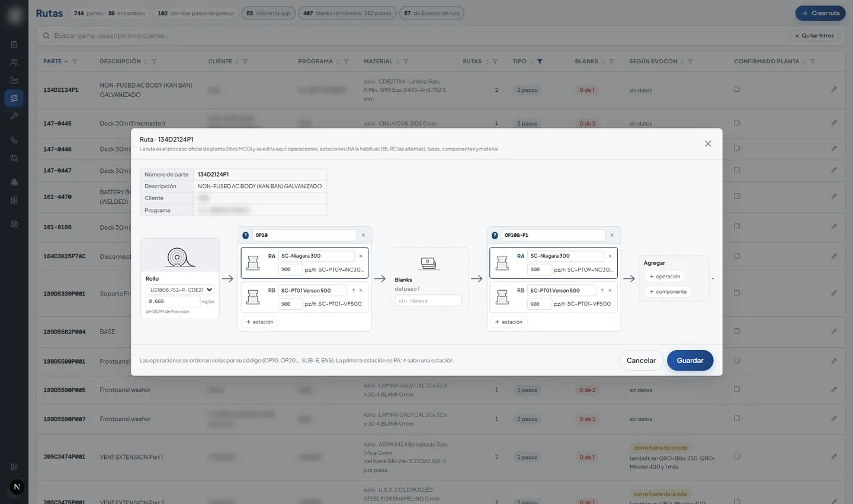Toggle confirmado planta for 189D5590P005
The height and width of the screenshot is (504, 853).
737,389
